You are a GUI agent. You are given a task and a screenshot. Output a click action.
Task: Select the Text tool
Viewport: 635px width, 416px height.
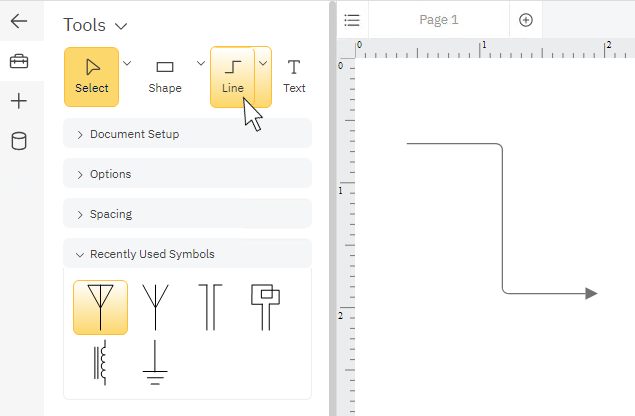click(294, 76)
